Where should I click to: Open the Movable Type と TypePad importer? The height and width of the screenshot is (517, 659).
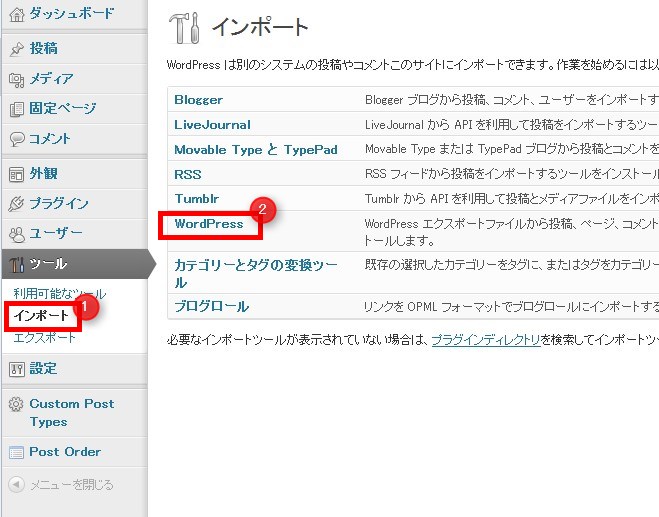tap(256, 150)
